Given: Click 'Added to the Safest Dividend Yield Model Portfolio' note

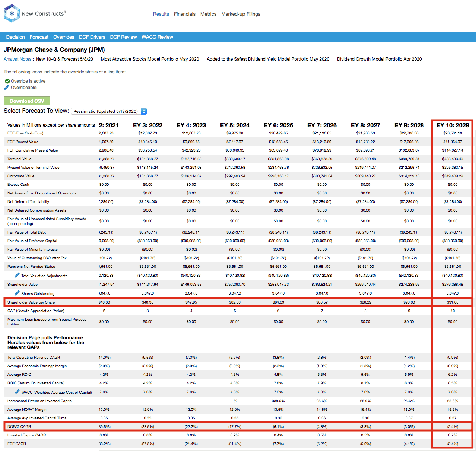Looking at the screenshot, I should click(x=268, y=59).
